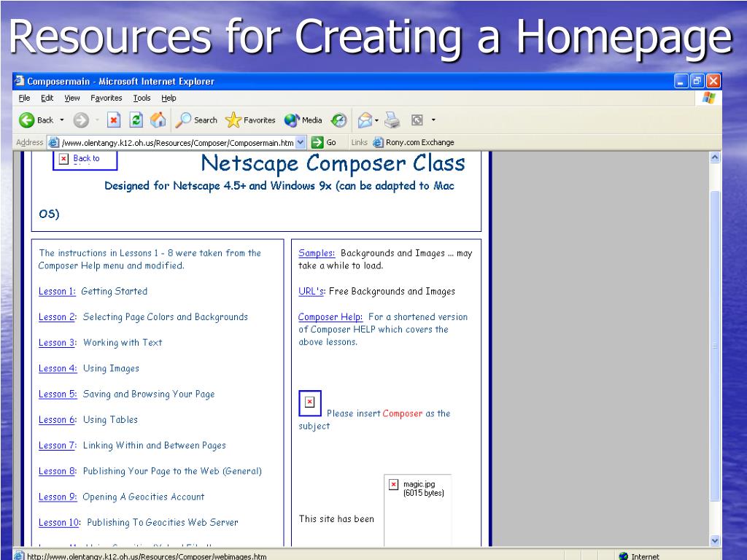Open Lesson 6 Using Tables link
747x560 pixels.
pos(57,420)
